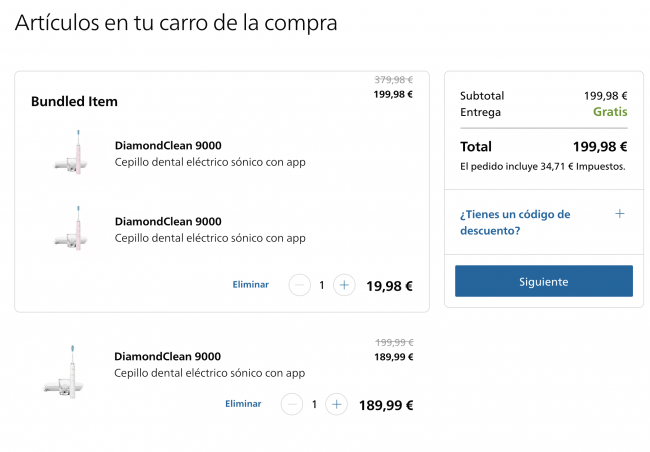Open first pink DiamondClean 9000 thumbnail
Viewport: 650px width, 452px height.
pos(71,153)
